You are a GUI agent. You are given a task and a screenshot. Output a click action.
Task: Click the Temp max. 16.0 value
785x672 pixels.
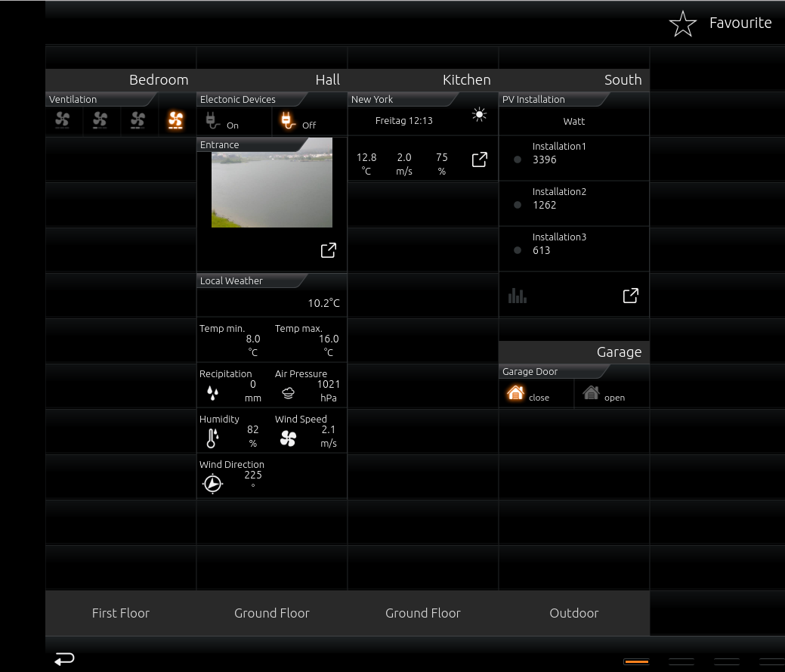click(329, 339)
